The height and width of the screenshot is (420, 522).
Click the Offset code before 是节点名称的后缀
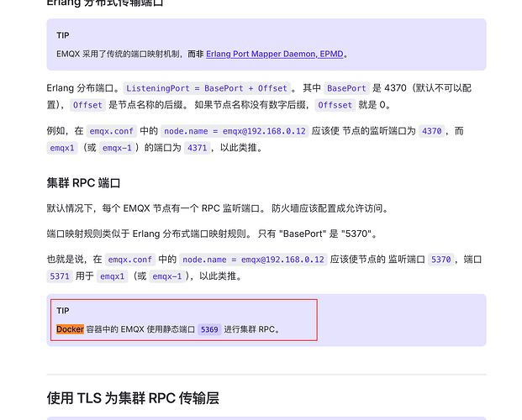point(87,105)
